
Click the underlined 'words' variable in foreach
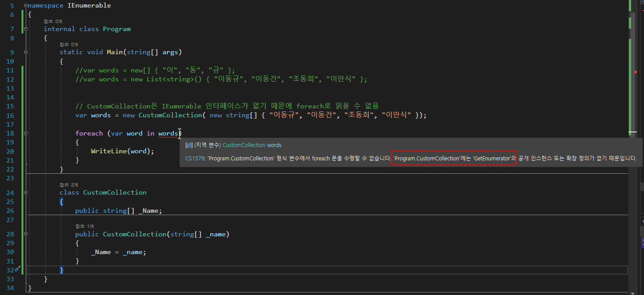click(168, 133)
